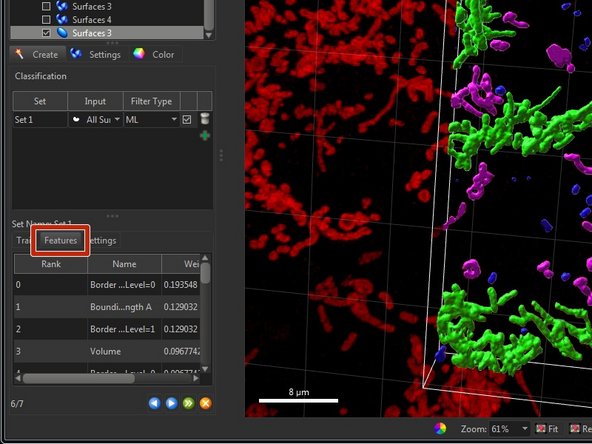Click the features table vertical scrollbar thumb

(x=205, y=273)
